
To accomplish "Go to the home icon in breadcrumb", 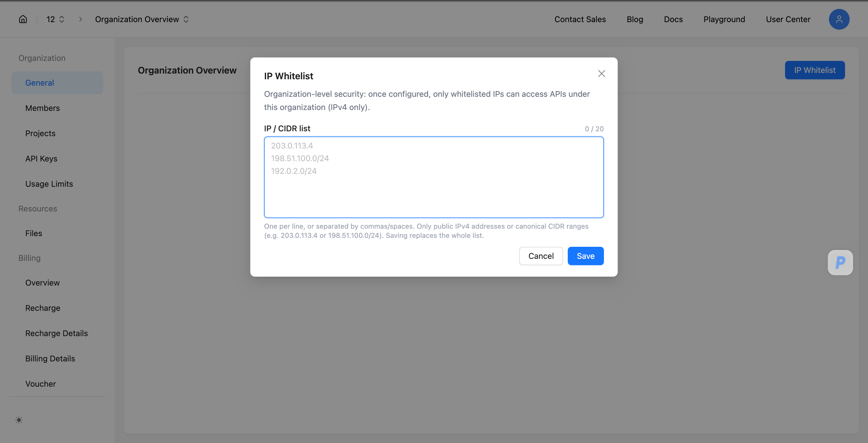I will tap(23, 19).
